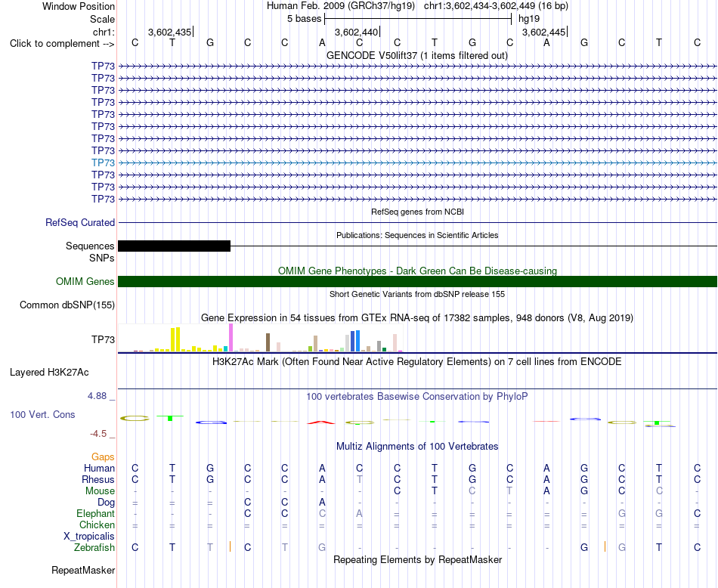Open the GENCODE V50lift37 track title

416,55
